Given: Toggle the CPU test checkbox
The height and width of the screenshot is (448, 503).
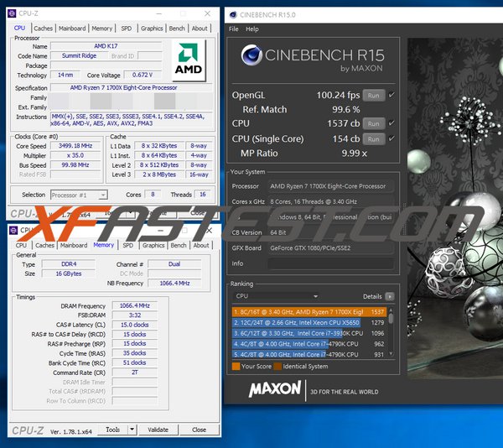Looking at the screenshot, I should [x=392, y=123].
